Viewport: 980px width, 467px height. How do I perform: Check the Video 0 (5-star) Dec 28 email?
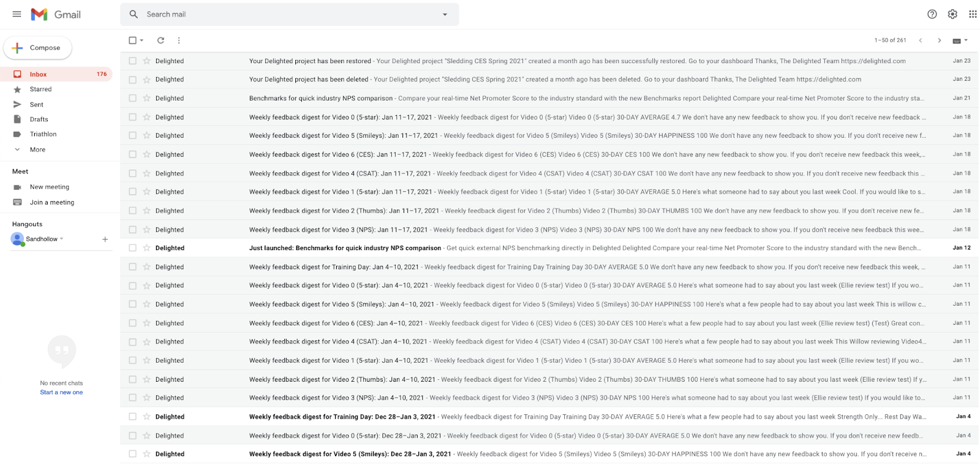pos(132,435)
